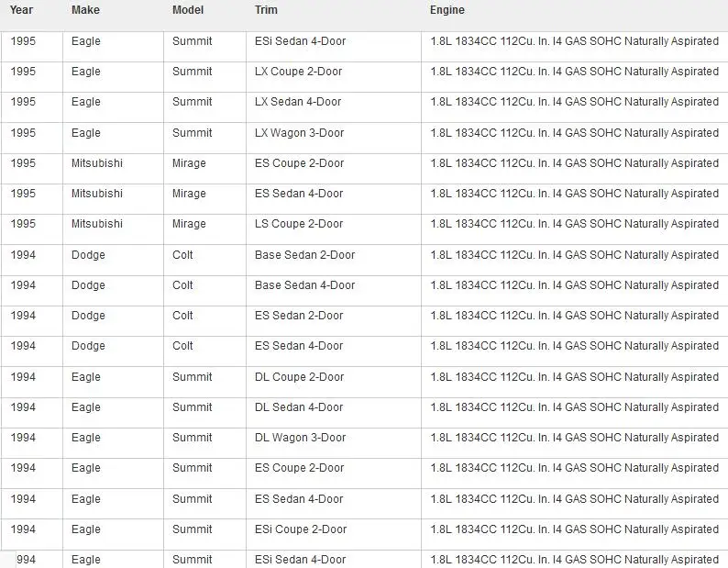Click the year 1994 in the DL Sedan 4-Door row
The image size is (728, 568).
tap(23, 407)
